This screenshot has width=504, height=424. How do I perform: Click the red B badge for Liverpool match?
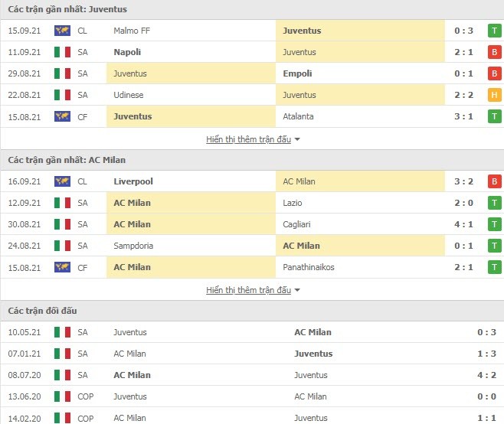click(x=494, y=181)
